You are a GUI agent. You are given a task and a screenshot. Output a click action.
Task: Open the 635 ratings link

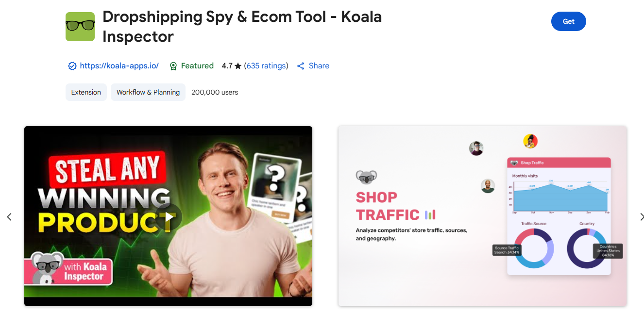[x=266, y=65]
